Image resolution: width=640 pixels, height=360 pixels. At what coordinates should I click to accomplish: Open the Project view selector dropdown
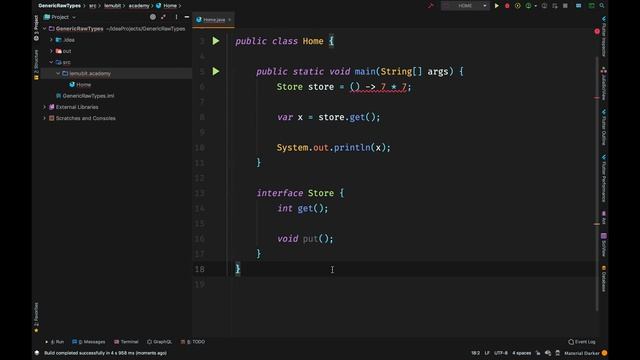[x=60, y=17]
